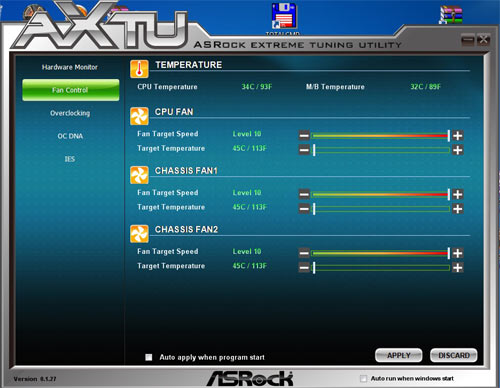Switch to the Overclocking tab
500x388 pixels.
pyautogui.click(x=70, y=113)
